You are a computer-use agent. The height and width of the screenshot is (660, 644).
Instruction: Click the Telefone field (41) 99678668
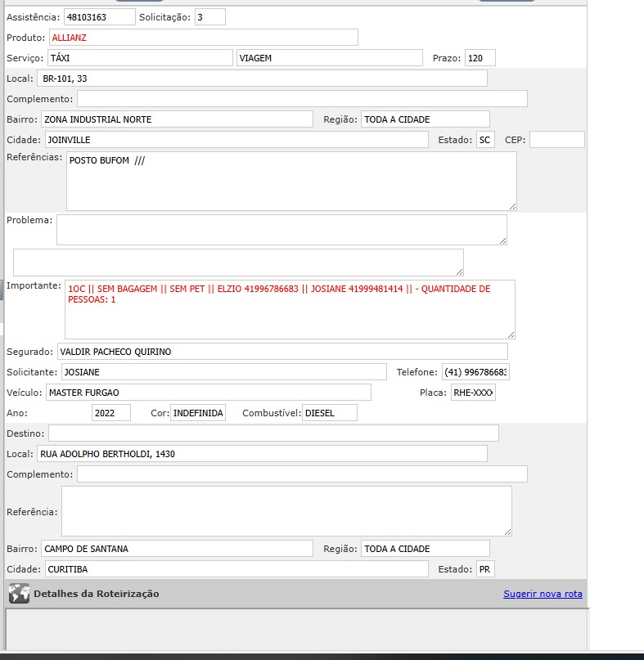pyautogui.click(x=475, y=372)
